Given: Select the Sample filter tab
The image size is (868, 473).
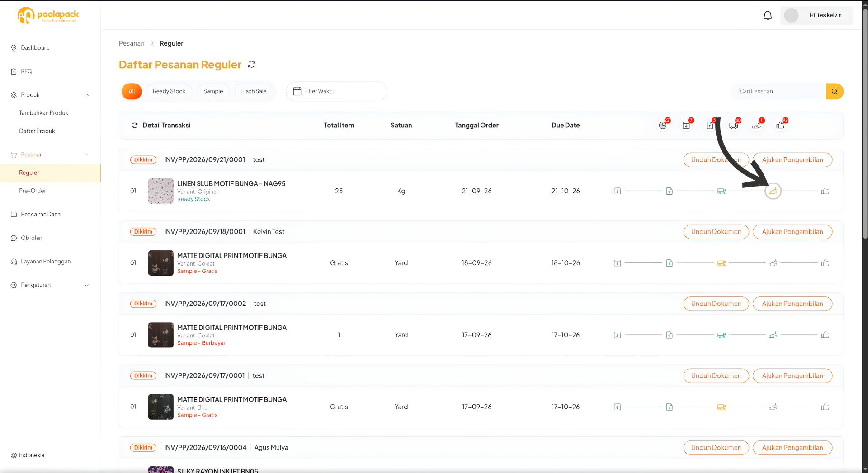Looking at the screenshot, I should coord(213,91).
